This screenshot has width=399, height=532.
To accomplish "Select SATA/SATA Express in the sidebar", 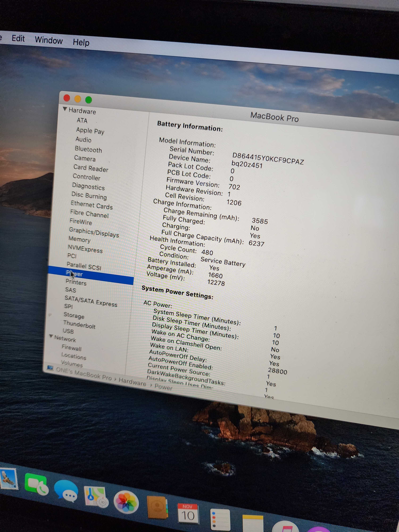I will 91,301.
